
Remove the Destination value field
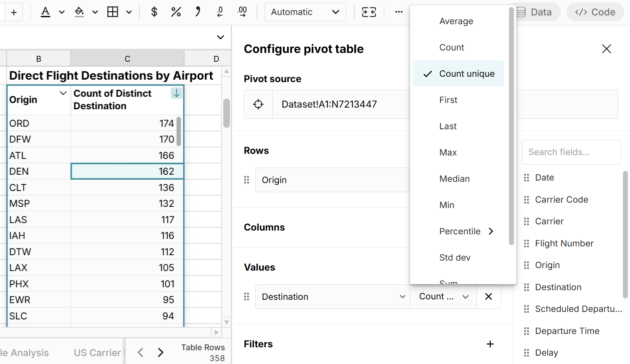(489, 296)
